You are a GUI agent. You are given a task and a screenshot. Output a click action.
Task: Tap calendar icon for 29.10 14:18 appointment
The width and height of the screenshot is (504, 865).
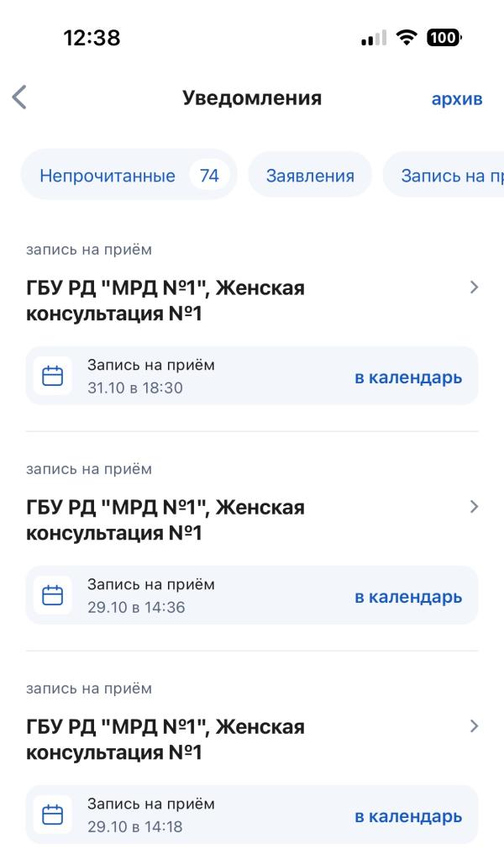(53, 815)
